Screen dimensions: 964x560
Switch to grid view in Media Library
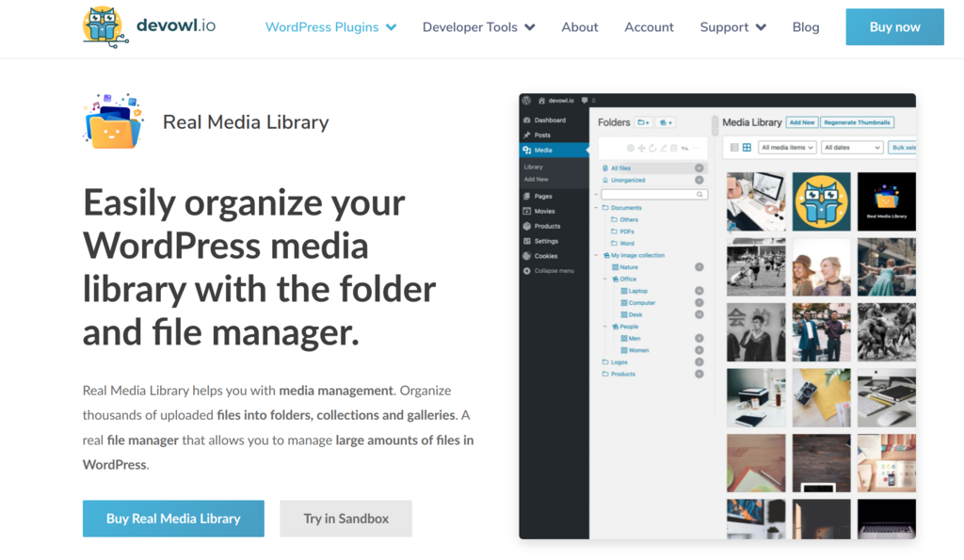(x=746, y=148)
